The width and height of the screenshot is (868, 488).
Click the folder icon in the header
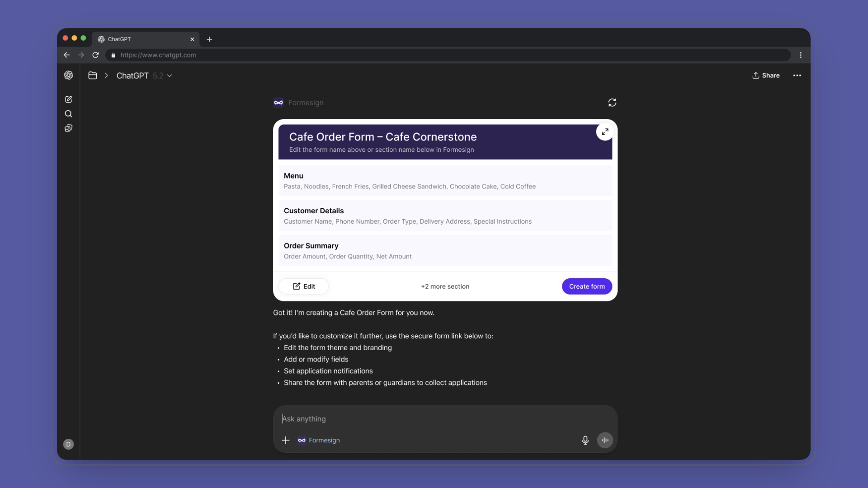point(93,75)
